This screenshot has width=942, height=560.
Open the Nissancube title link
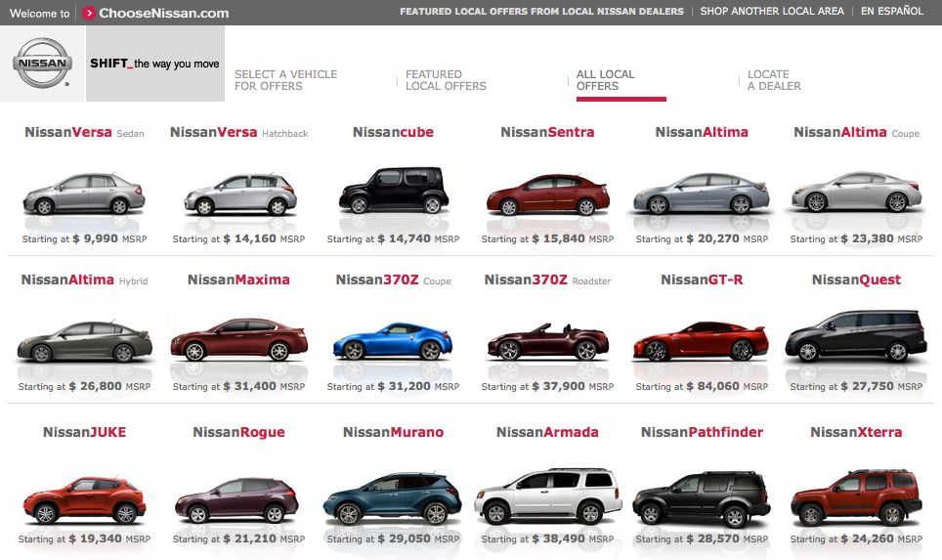point(393,132)
